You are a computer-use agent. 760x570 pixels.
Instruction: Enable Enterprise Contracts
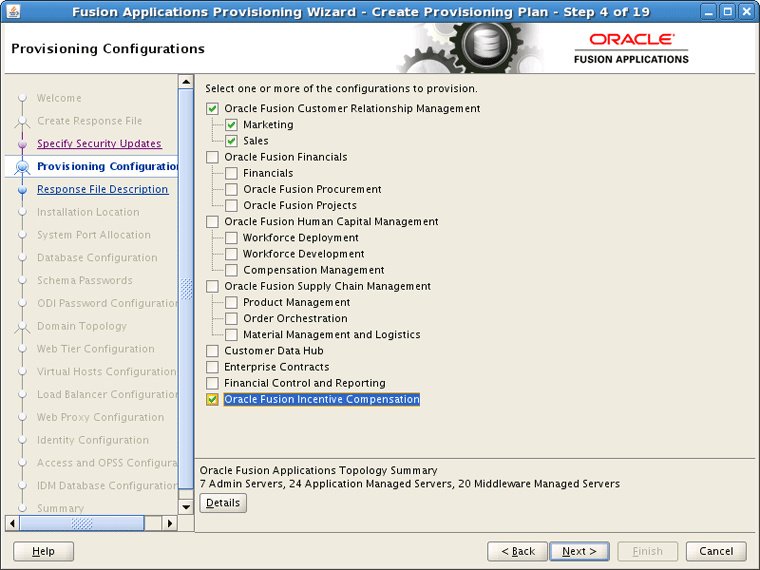(x=212, y=367)
